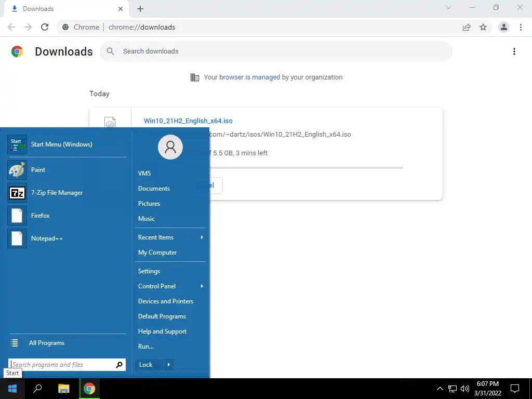Image resolution: width=532 pixels, height=399 pixels.
Task: Open Firefox from the pinned list
Action: pos(67,216)
